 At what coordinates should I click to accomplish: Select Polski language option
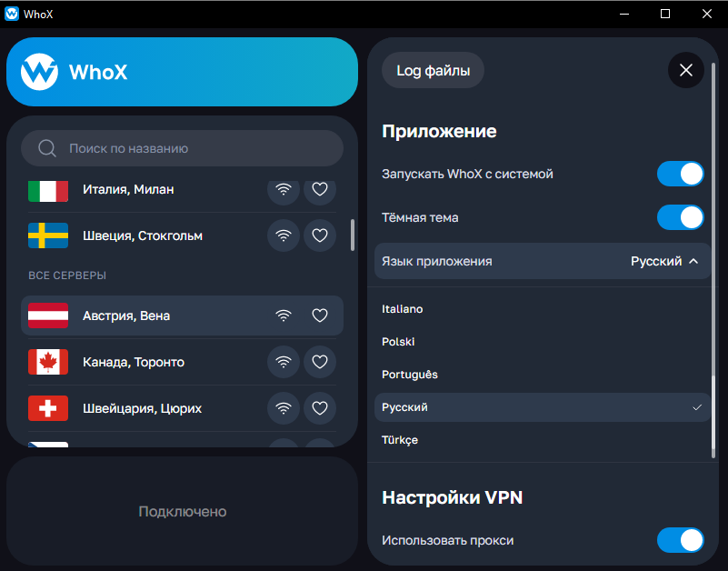(x=543, y=342)
